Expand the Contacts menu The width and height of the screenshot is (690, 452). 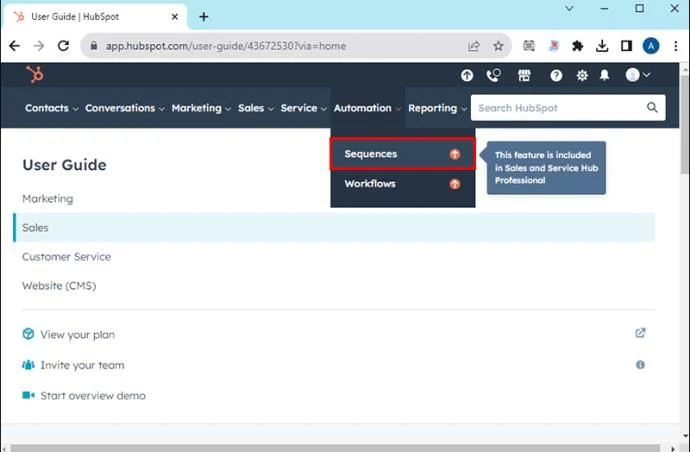tap(51, 108)
